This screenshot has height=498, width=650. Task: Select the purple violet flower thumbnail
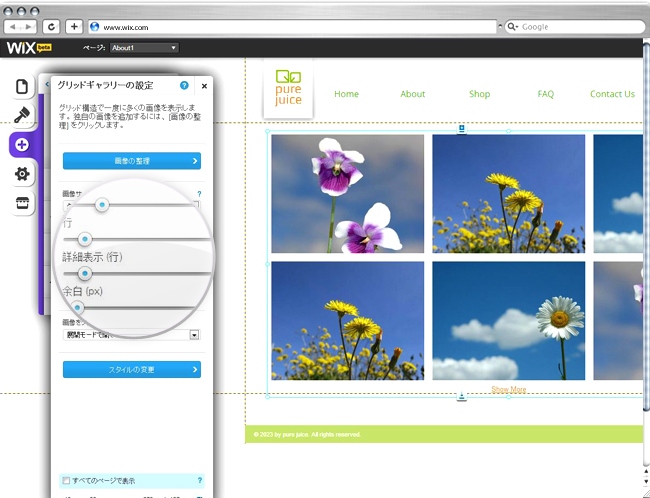[347, 194]
